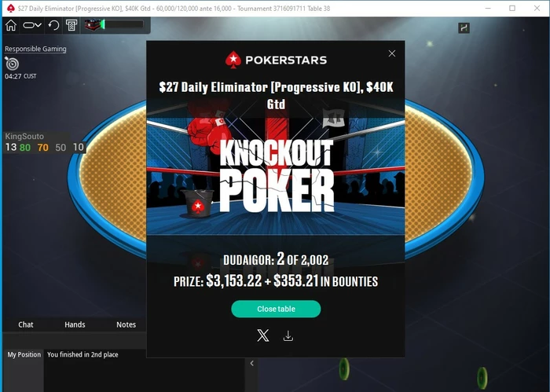Open the Notes tab
Viewport: 550px width, 392px height.
(126, 324)
